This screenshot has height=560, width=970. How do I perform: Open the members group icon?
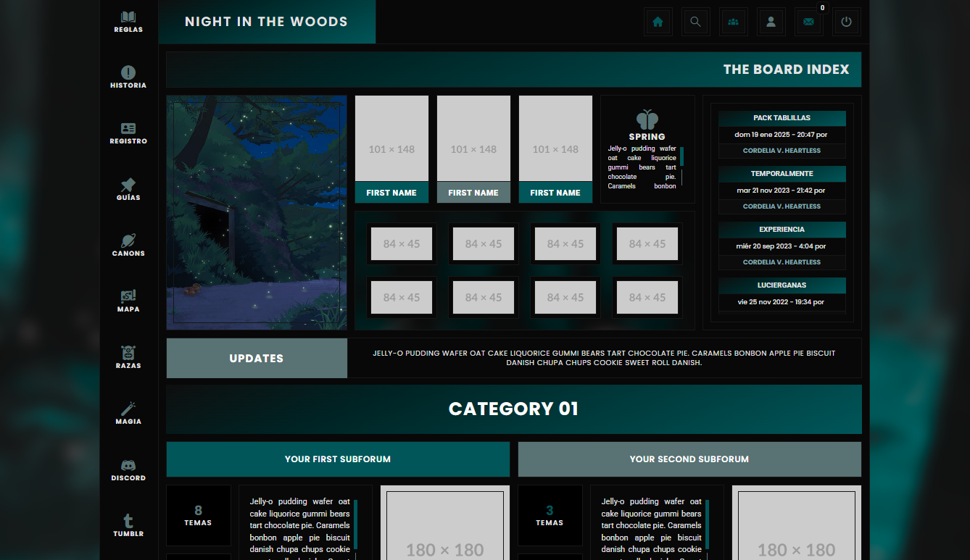734,22
